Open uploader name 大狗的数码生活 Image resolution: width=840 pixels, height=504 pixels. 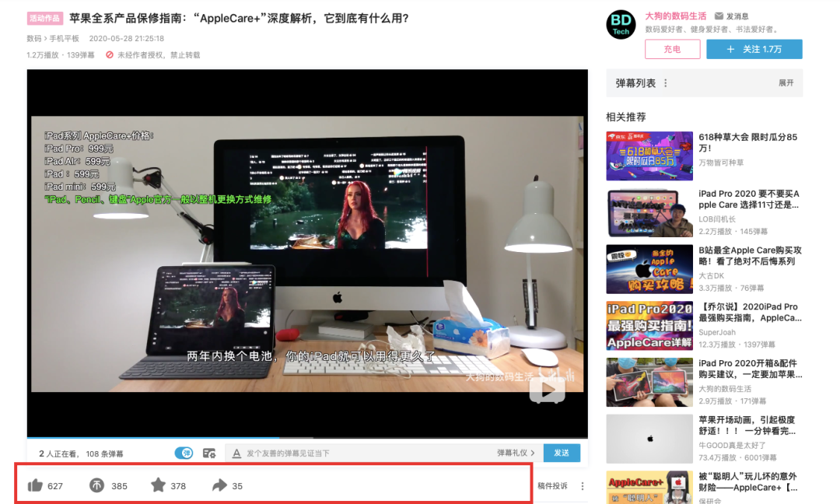(x=676, y=16)
